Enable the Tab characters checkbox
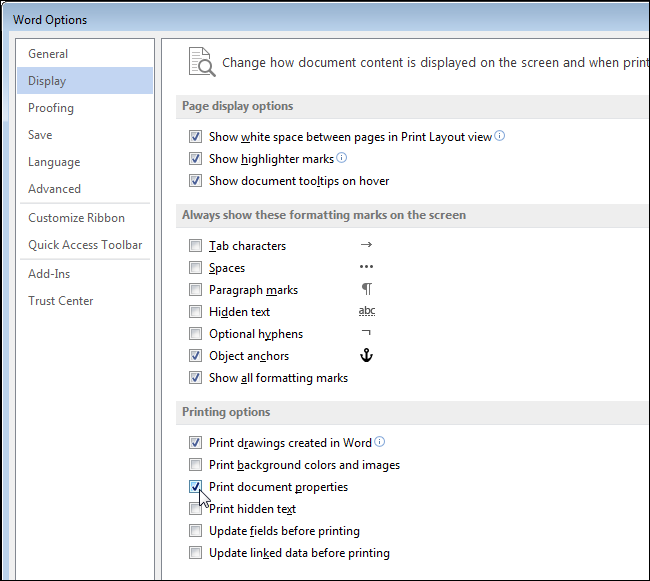Image resolution: width=650 pixels, height=581 pixels. [x=195, y=246]
